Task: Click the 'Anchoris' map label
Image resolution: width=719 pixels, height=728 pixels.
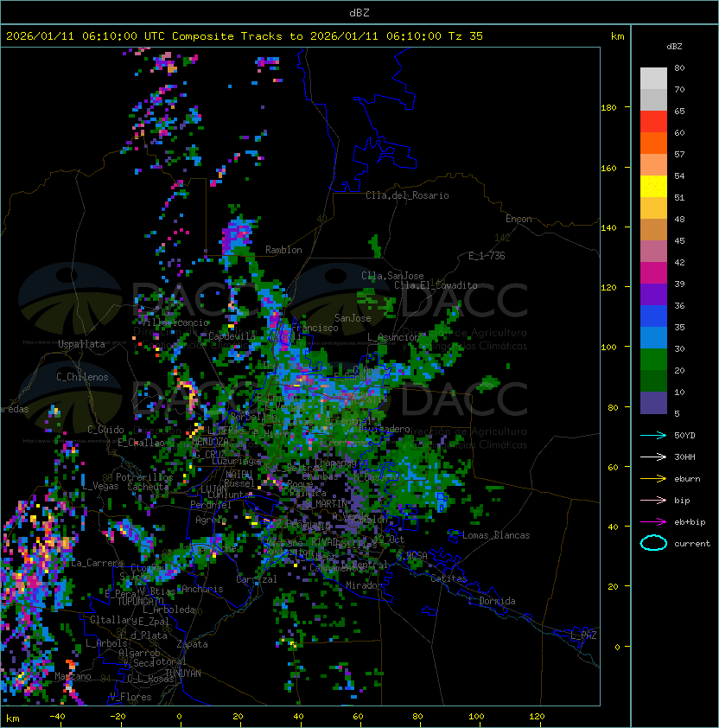Action: pyautogui.click(x=202, y=589)
